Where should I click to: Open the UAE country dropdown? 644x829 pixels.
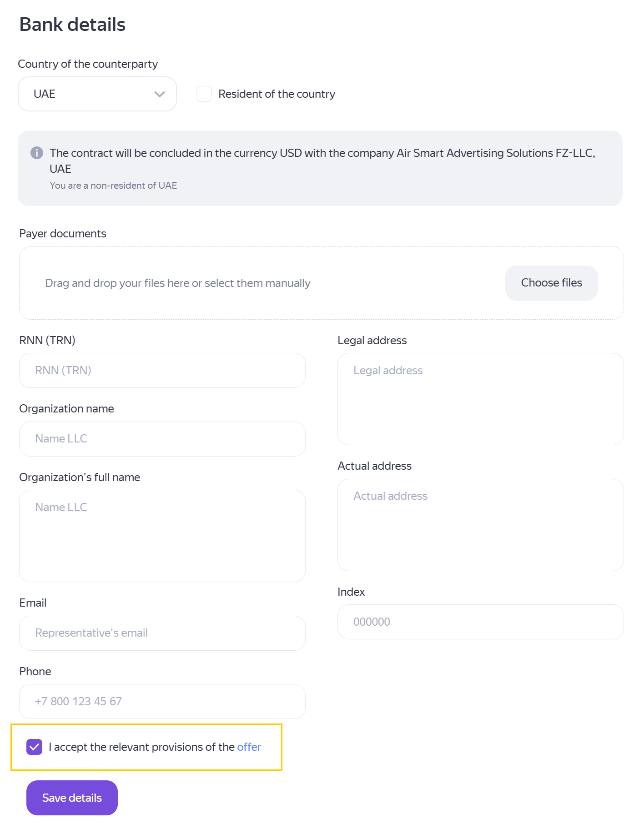97,94
